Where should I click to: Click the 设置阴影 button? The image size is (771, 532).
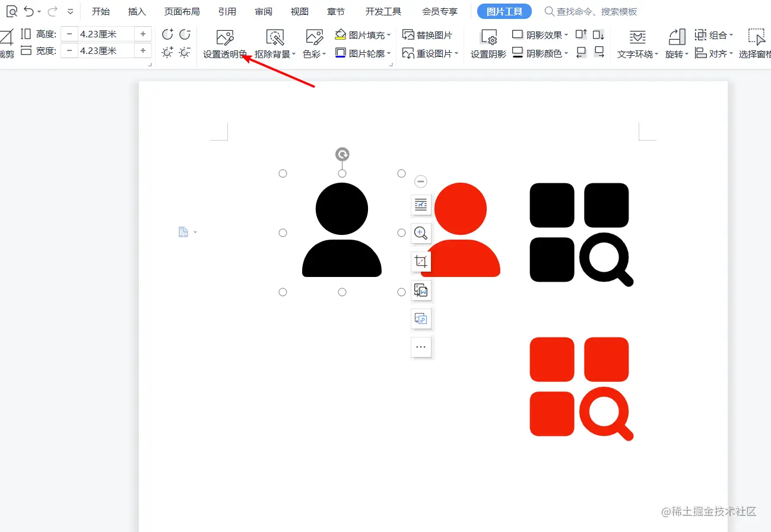[x=488, y=44]
